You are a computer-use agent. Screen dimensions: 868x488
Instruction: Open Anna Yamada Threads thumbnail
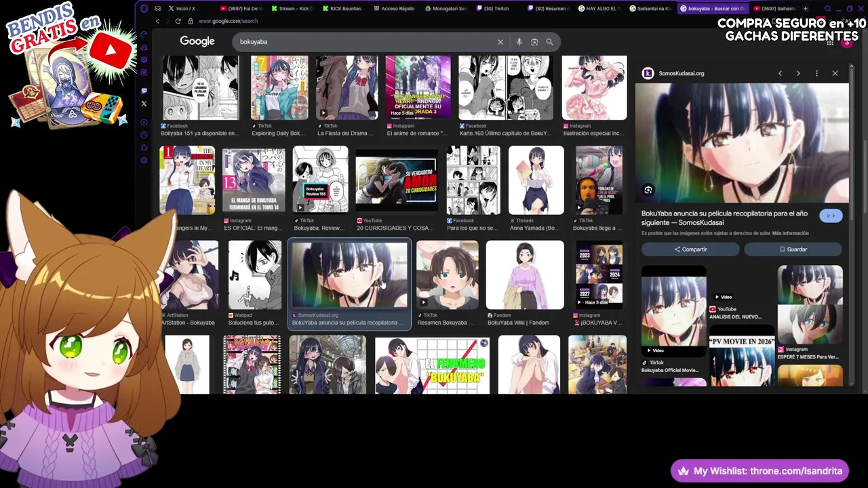[x=536, y=180]
